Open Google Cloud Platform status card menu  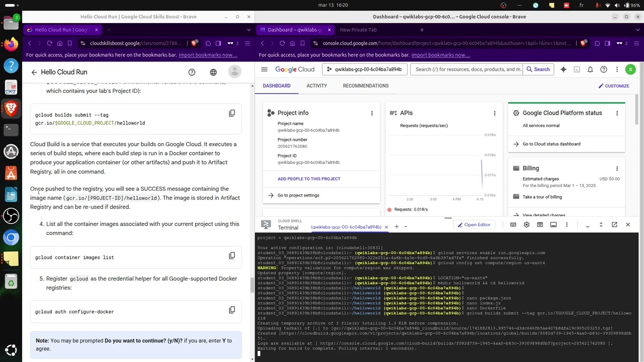pyautogui.click(x=617, y=113)
